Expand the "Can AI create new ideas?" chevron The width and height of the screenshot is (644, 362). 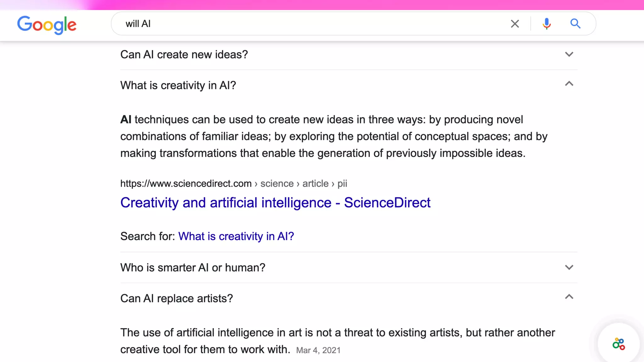click(569, 54)
